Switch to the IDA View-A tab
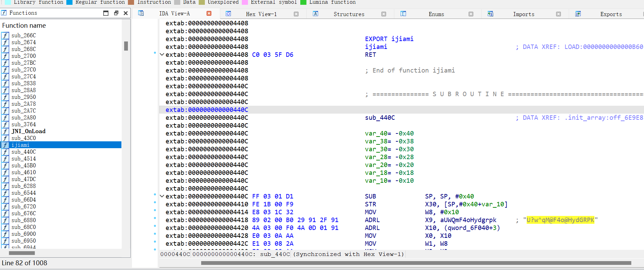Image resolution: width=644 pixels, height=270 pixels. point(174,13)
